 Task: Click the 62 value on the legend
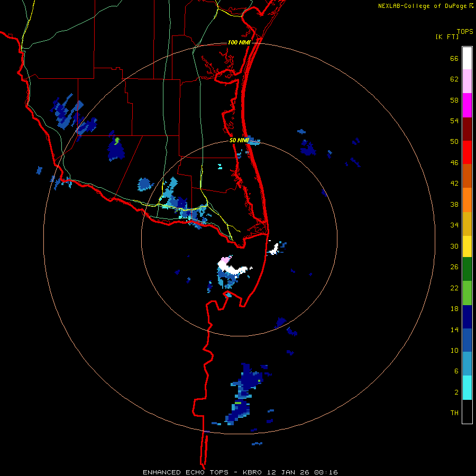454,79
